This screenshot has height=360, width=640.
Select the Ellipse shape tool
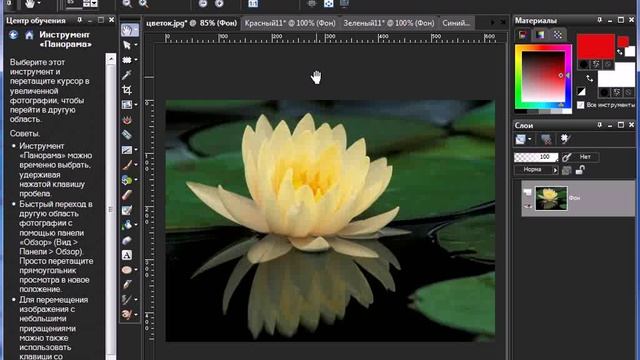coord(127,270)
